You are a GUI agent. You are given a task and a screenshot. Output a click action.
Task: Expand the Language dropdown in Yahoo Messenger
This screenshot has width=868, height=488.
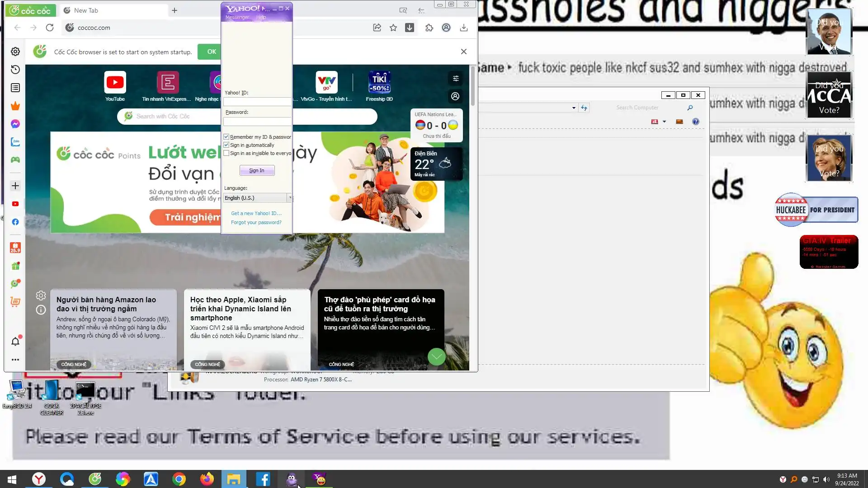pyautogui.click(x=290, y=198)
